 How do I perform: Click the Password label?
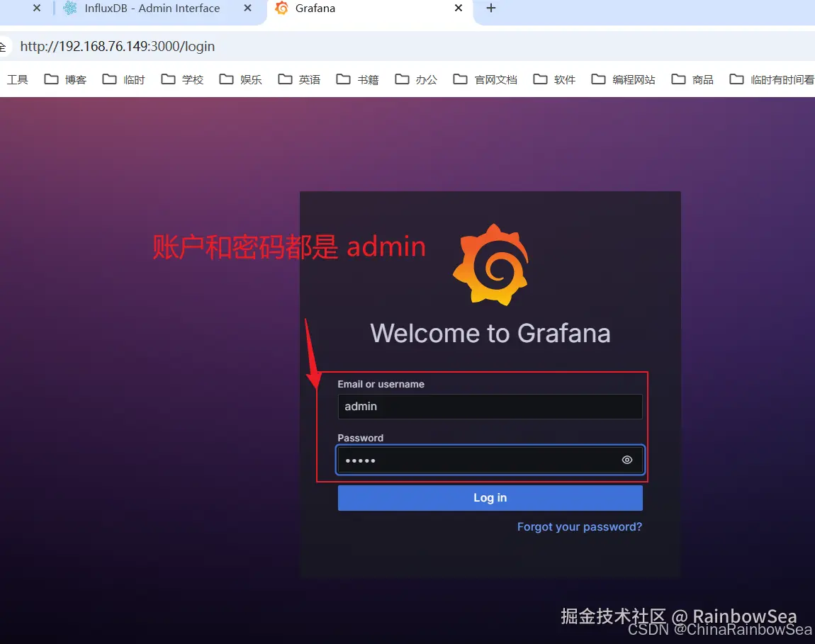[360, 438]
